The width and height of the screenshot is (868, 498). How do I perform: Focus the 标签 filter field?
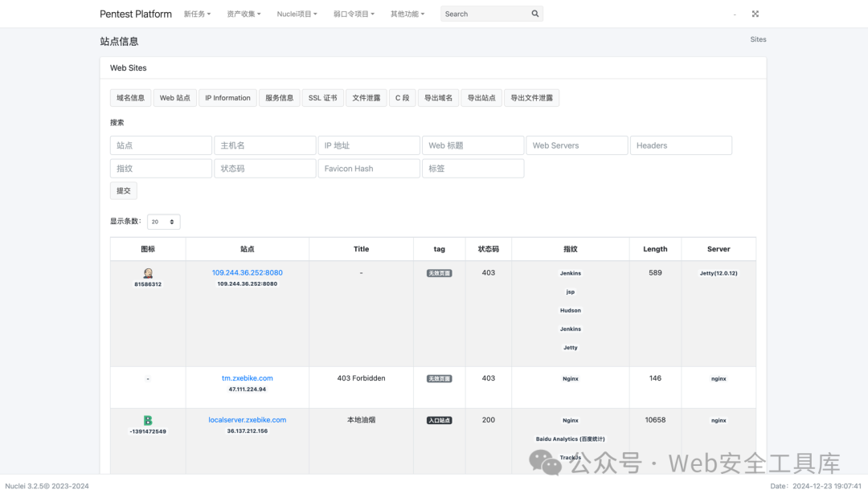(473, 169)
